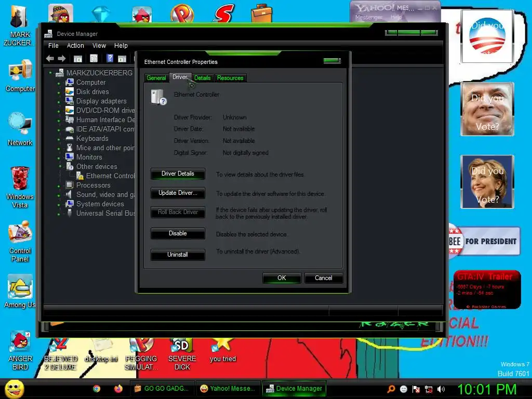Click the Driver Details button
Screen dimensions: 532x399
click(x=178, y=174)
